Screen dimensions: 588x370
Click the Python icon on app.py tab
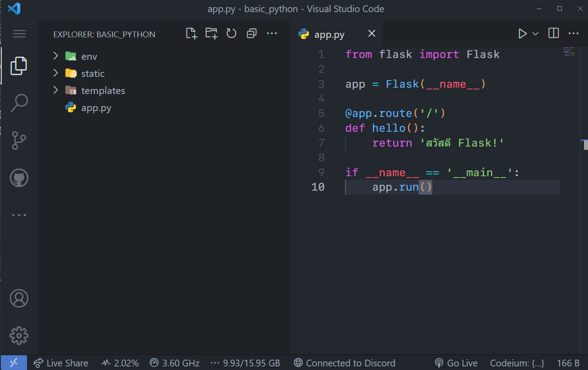304,34
